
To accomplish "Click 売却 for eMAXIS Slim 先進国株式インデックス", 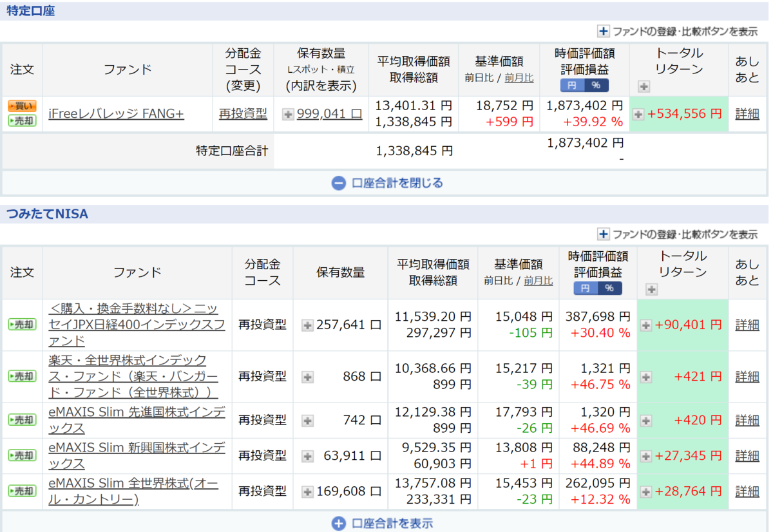I will click(22, 420).
